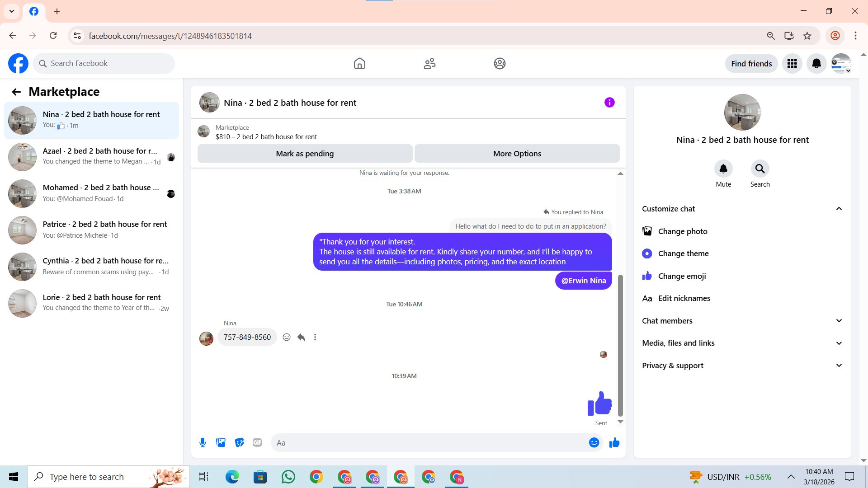The image size is (868, 488).
Task: Toggle the conversation information panel
Action: click(x=609, y=103)
